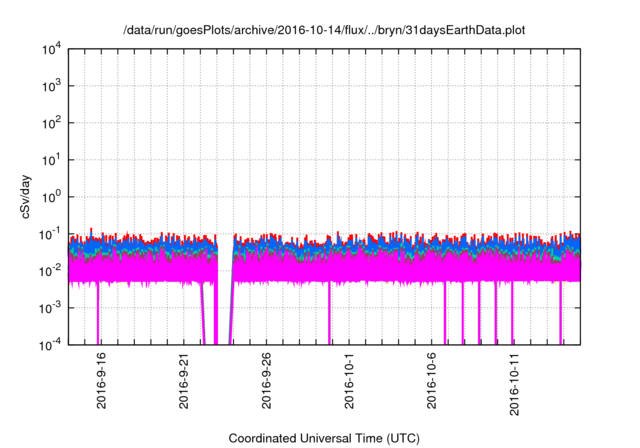The width and height of the screenshot is (640, 448).
Task: Click the 2016-10-1 date label
Action: tap(349, 380)
